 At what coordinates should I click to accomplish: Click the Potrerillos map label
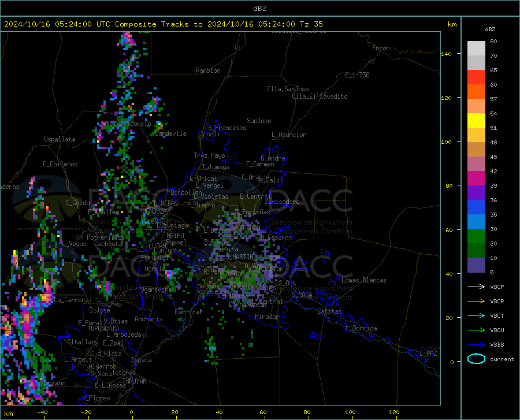click(106, 237)
